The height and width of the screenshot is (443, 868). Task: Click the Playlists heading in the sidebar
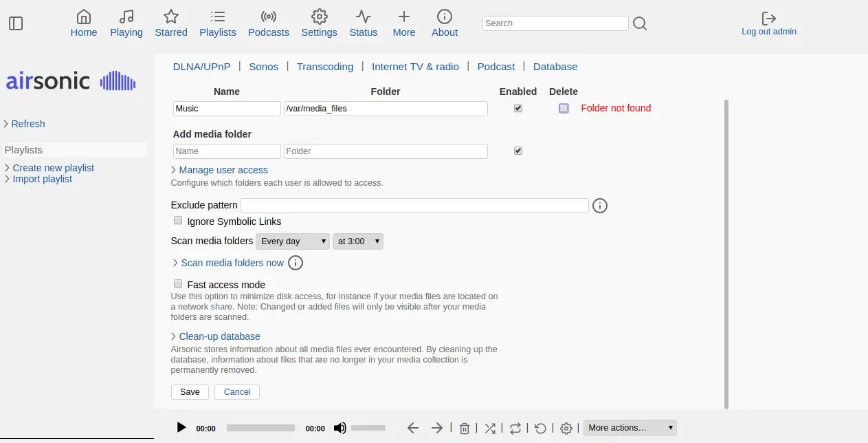[23, 150]
